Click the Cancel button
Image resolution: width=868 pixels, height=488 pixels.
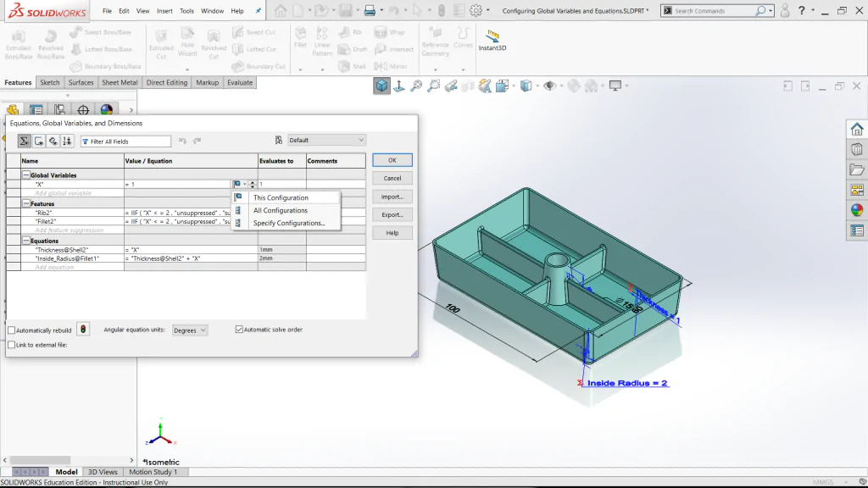tap(392, 178)
